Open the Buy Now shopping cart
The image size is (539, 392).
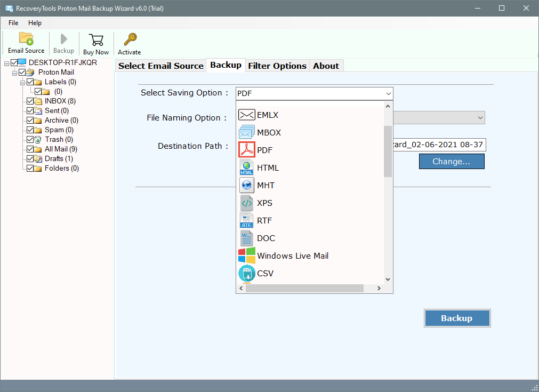point(96,40)
